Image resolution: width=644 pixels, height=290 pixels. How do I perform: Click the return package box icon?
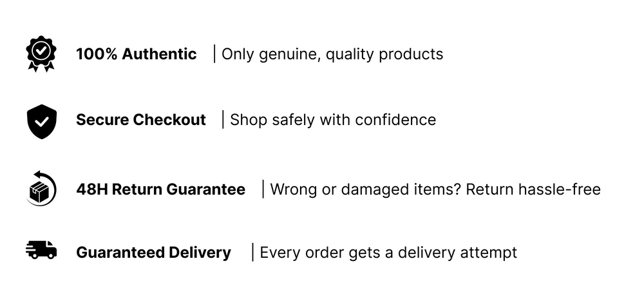pyautogui.click(x=41, y=189)
